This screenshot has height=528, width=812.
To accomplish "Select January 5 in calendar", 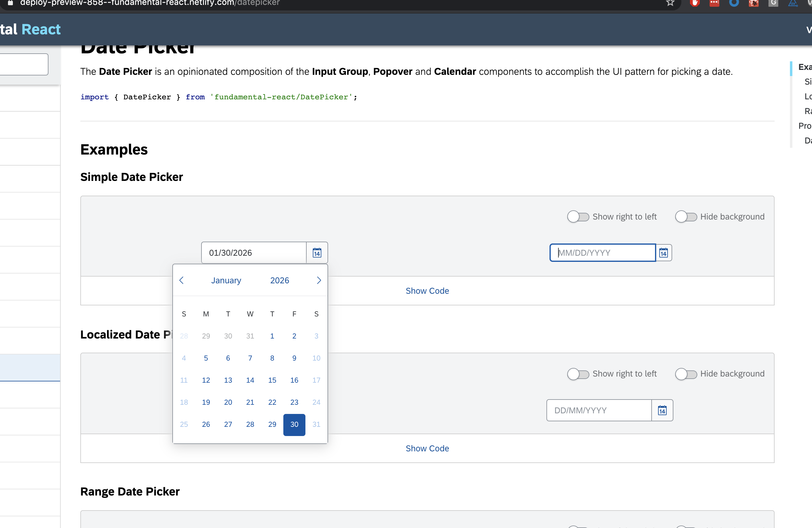I will 206,358.
